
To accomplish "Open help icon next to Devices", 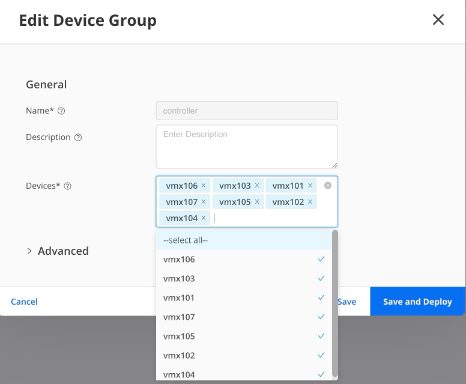I will pos(67,186).
